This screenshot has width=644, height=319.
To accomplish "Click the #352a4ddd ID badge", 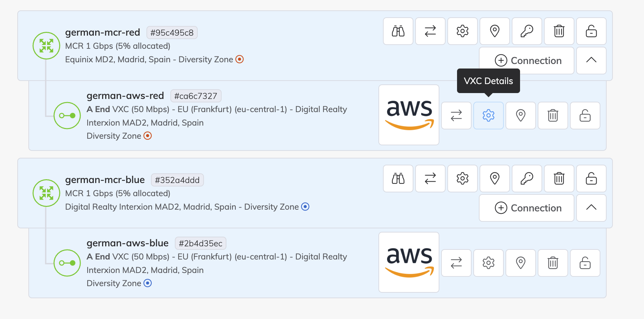I will [177, 180].
